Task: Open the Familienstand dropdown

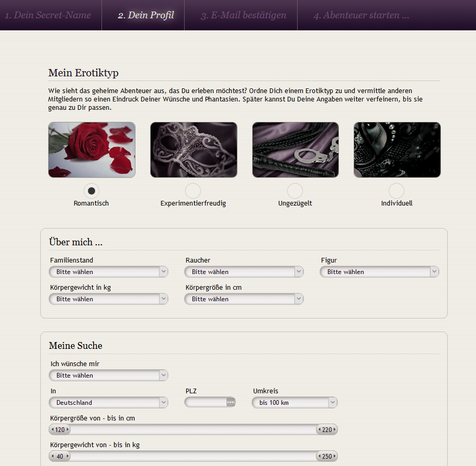Action: click(108, 272)
